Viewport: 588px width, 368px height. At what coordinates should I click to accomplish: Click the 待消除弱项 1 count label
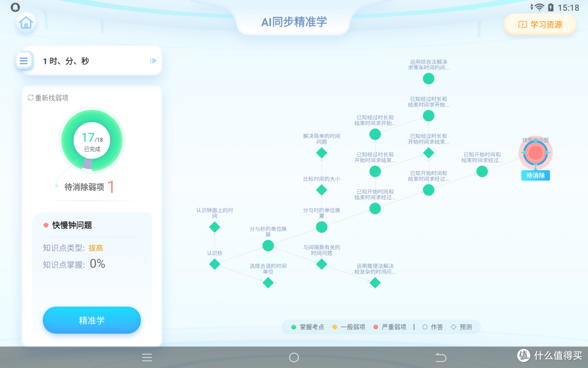tap(89, 186)
